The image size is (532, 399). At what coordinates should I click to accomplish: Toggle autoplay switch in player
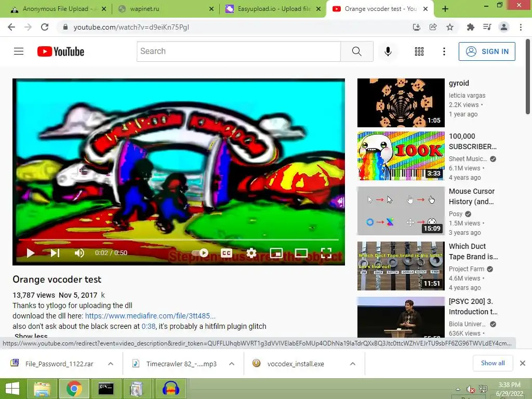point(200,253)
